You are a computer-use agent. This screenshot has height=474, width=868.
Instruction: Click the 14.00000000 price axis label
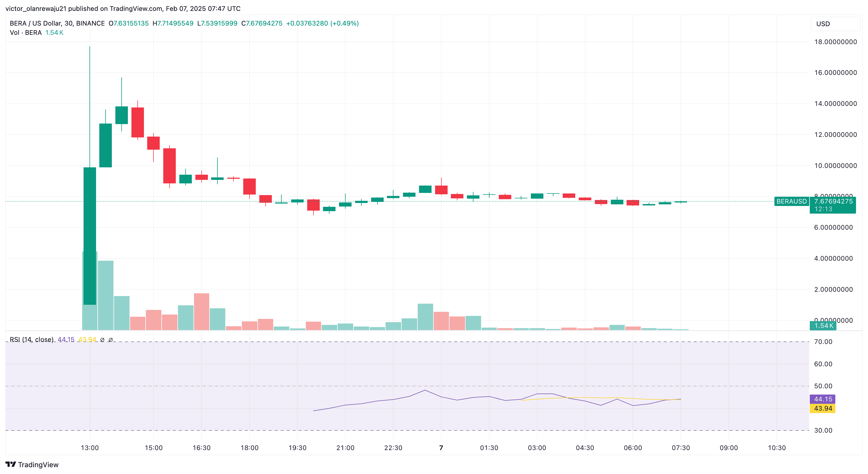[x=835, y=103]
